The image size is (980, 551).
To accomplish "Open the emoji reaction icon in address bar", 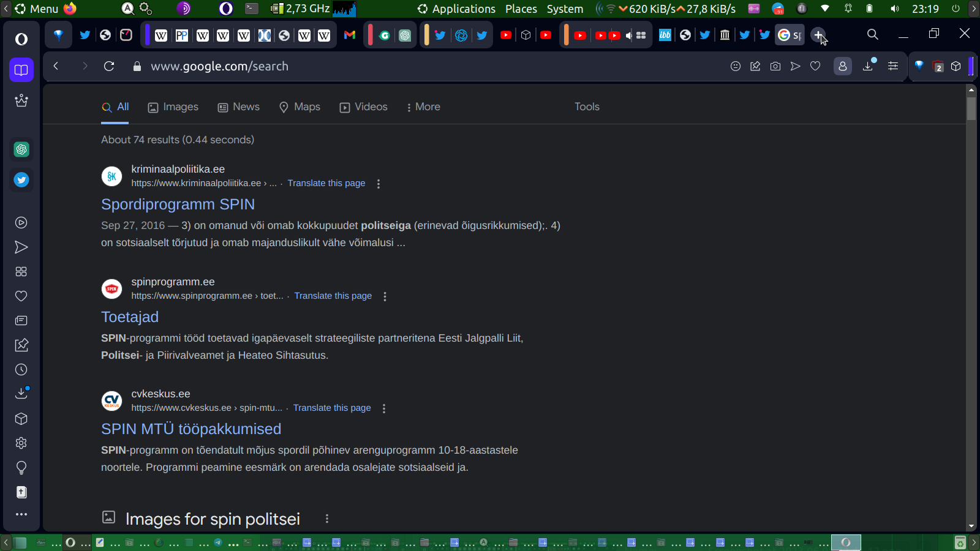I will (736, 66).
